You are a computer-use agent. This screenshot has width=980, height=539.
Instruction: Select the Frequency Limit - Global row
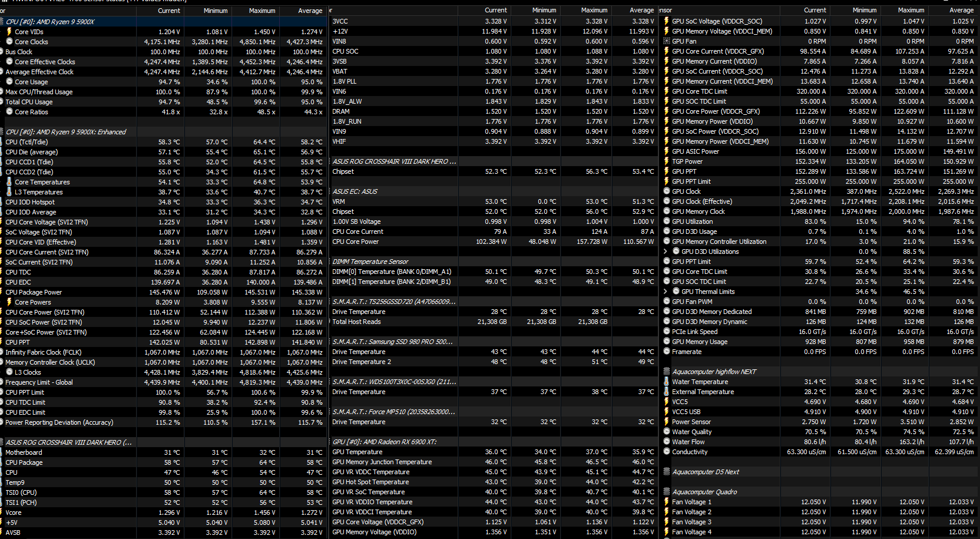(163, 382)
